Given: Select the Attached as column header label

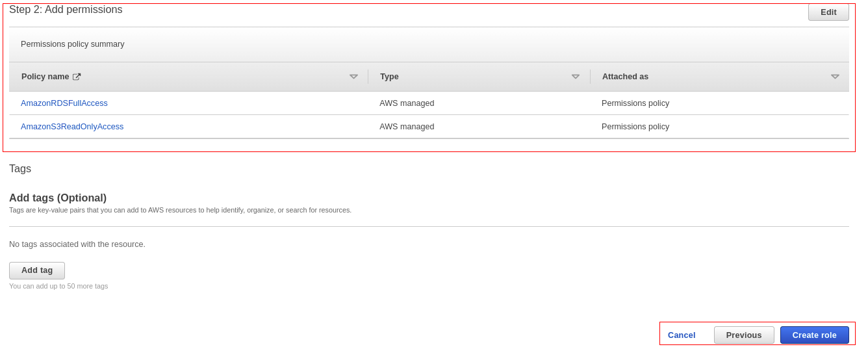Looking at the screenshot, I should 625,77.
